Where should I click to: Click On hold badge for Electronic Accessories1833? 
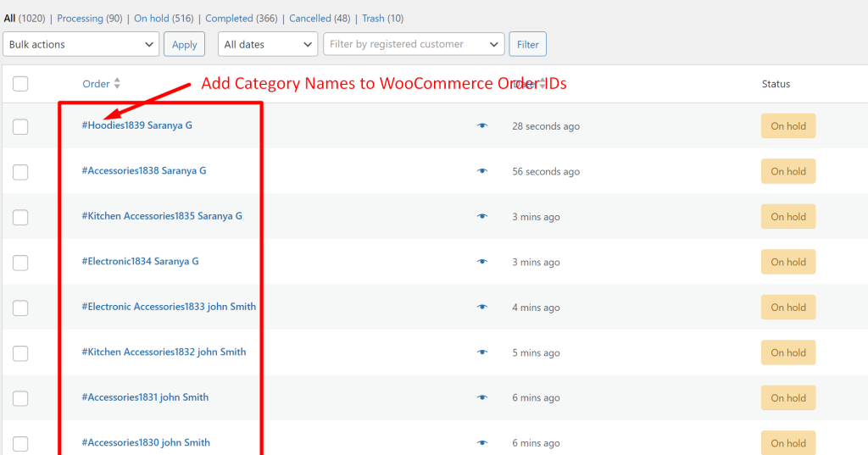point(788,308)
